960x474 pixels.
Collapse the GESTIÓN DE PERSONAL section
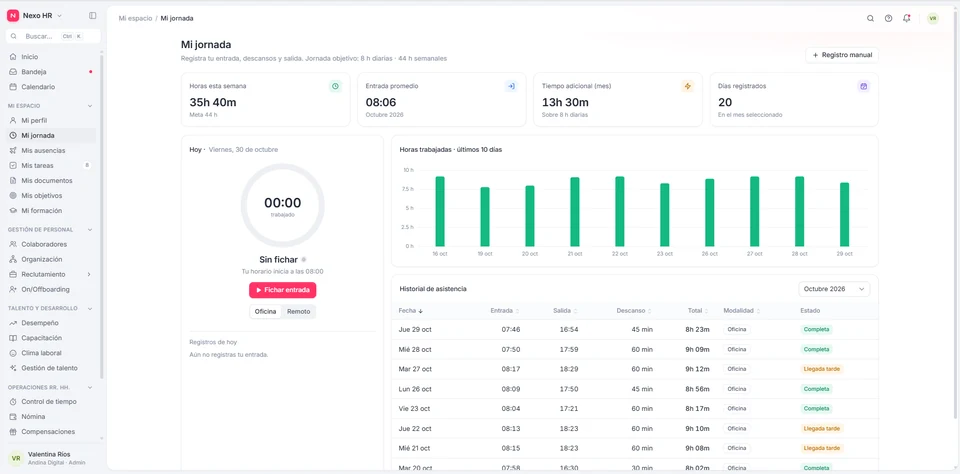pos(90,230)
